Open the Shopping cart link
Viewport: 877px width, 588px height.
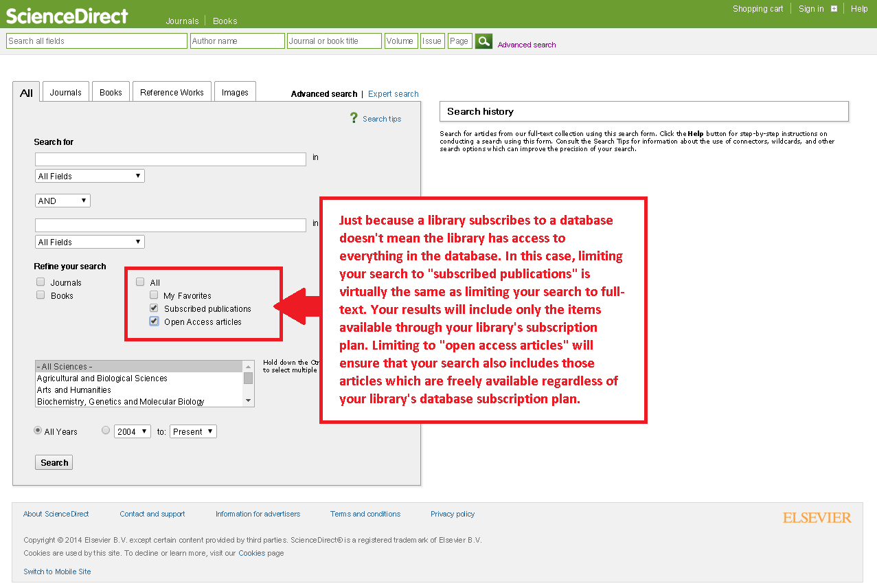[758, 9]
